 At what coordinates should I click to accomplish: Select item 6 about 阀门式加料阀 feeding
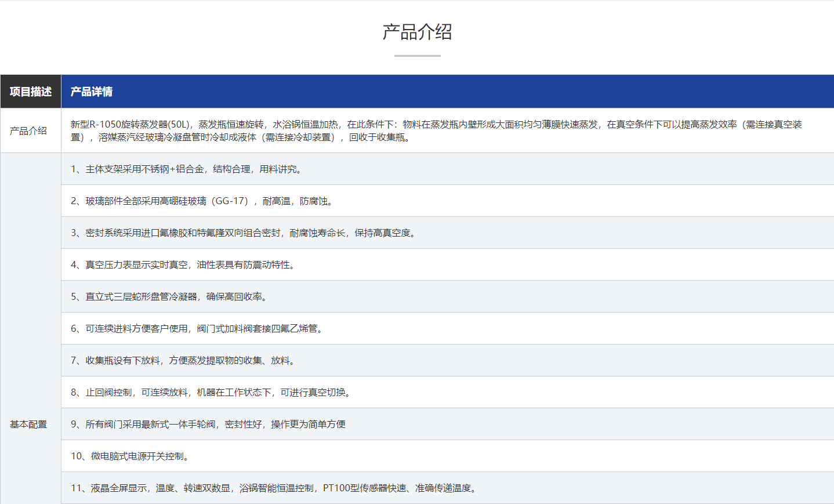click(198, 329)
